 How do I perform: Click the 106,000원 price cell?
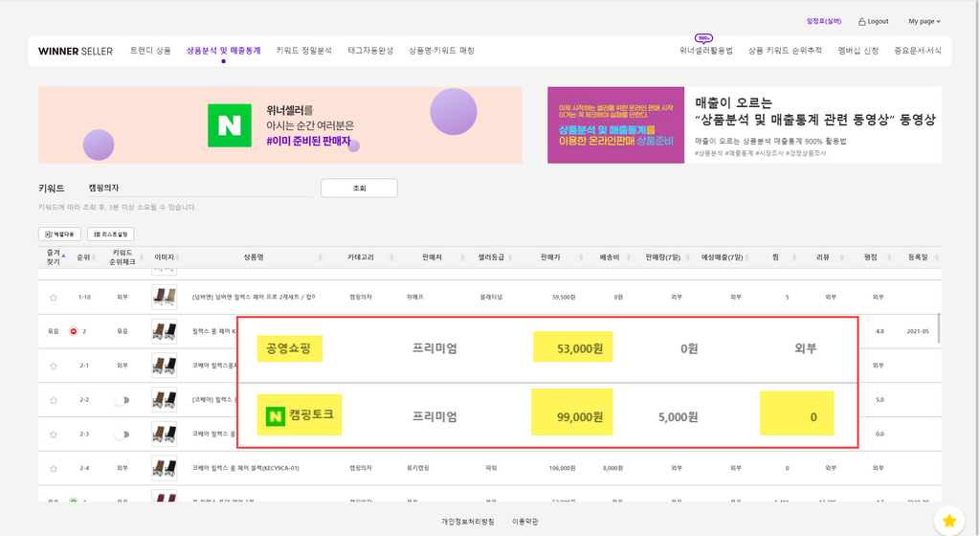tap(562, 468)
